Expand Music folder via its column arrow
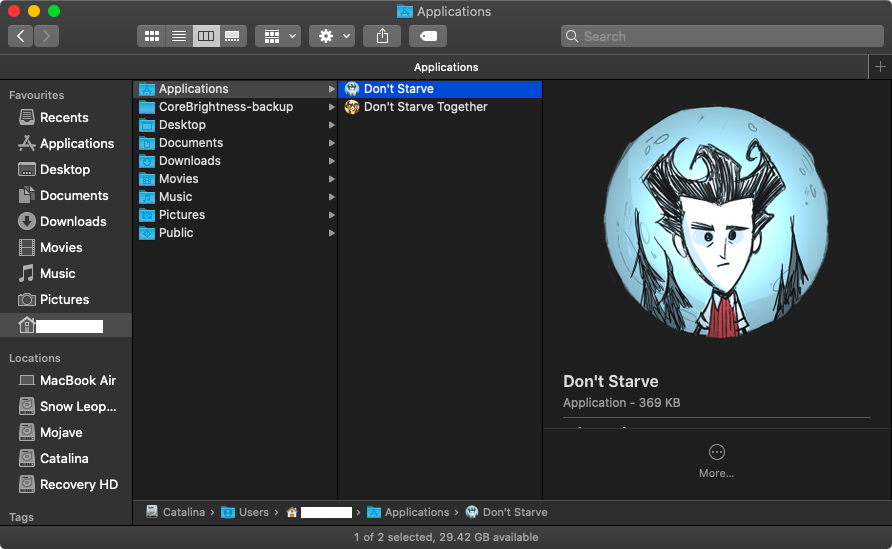The height and width of the screenshot is (549, 892). (331, 197)
